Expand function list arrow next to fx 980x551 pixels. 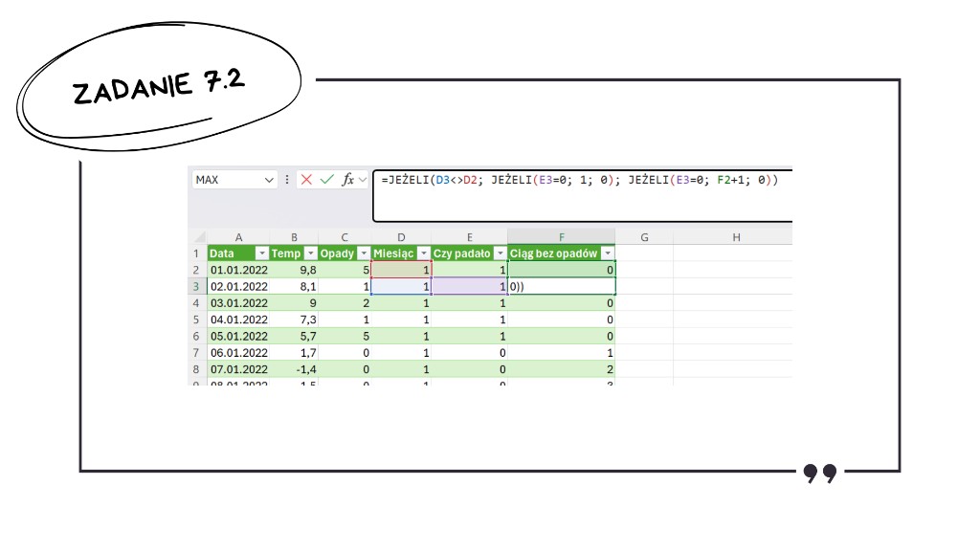[363, 180]
